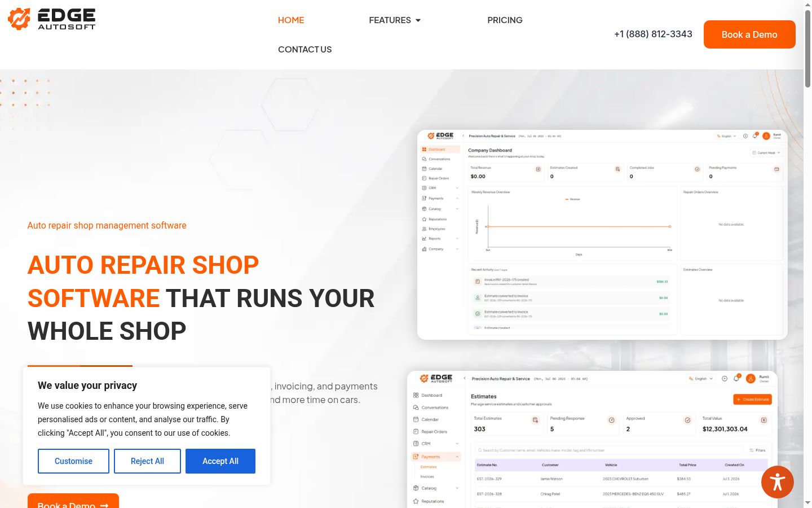Select Estimates sub-item under Payments
The width and height of the screenshot is (812, 508).
429,467
